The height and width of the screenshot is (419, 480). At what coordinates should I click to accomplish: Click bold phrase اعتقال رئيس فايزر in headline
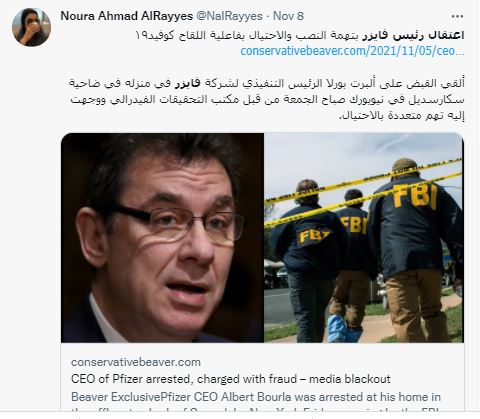(x=413, y=35)
